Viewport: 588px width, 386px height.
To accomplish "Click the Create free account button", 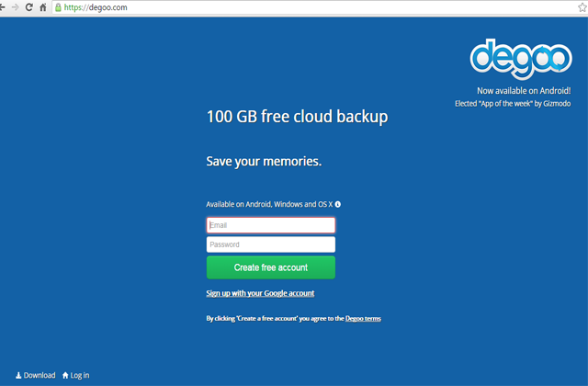I will coord(271,267).
